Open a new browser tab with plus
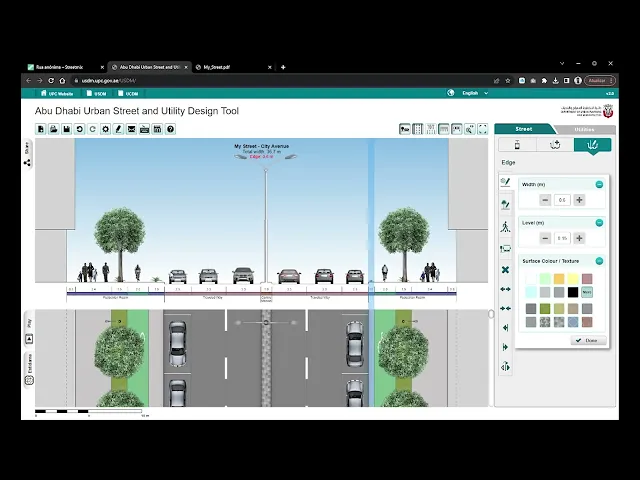Viewport: 640px width, 480px height. click(x=283, y=67)
